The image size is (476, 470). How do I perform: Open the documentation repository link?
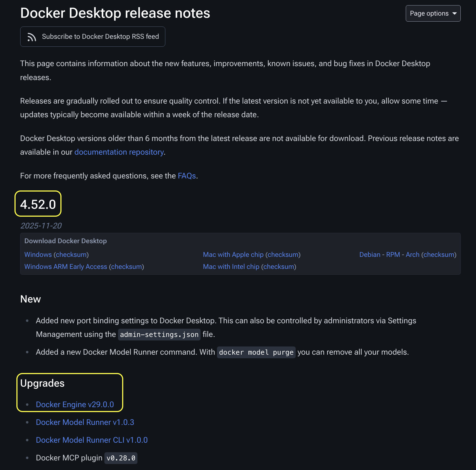pyautogui.click(x=119, y=152)
